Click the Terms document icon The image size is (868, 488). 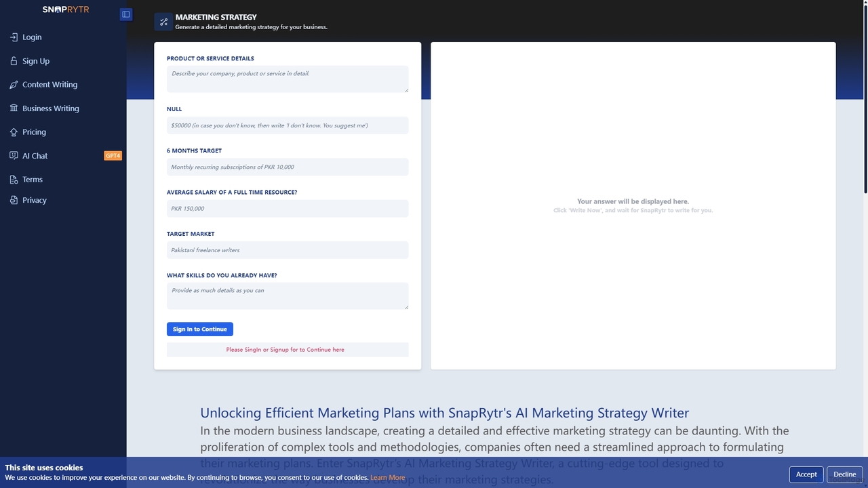pos(14,180)
